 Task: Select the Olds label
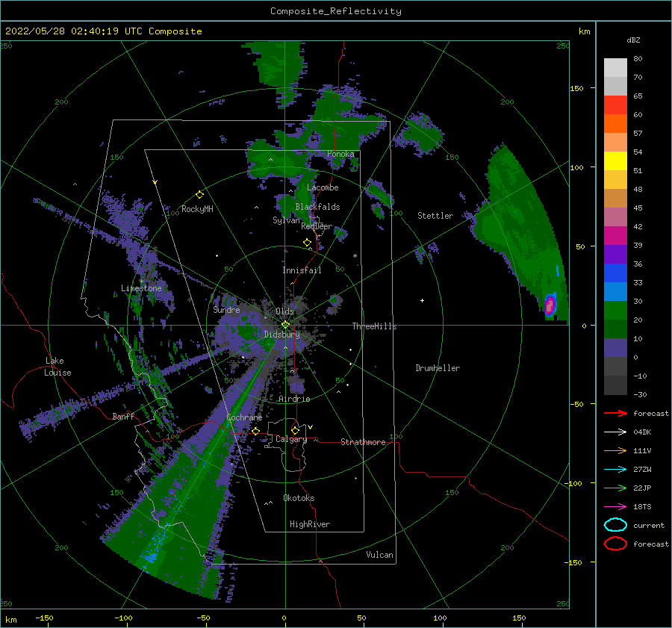284,311
